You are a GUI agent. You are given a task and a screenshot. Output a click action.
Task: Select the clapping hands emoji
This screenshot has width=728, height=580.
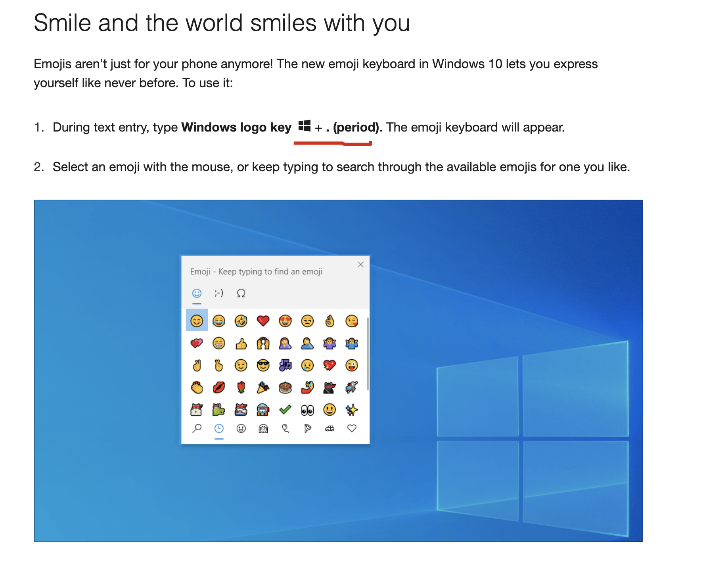pyautogui.click(x=197, y=387)
